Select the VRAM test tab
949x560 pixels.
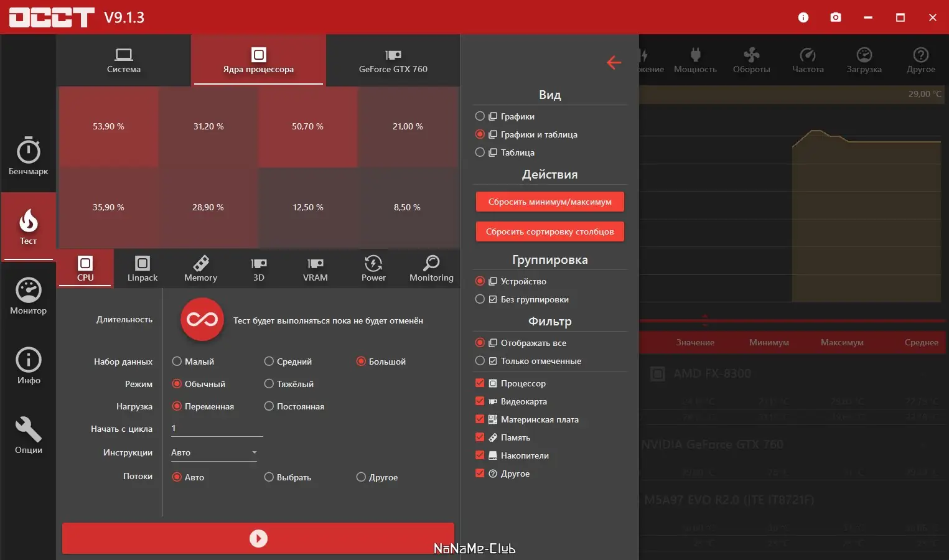point(316,268)
